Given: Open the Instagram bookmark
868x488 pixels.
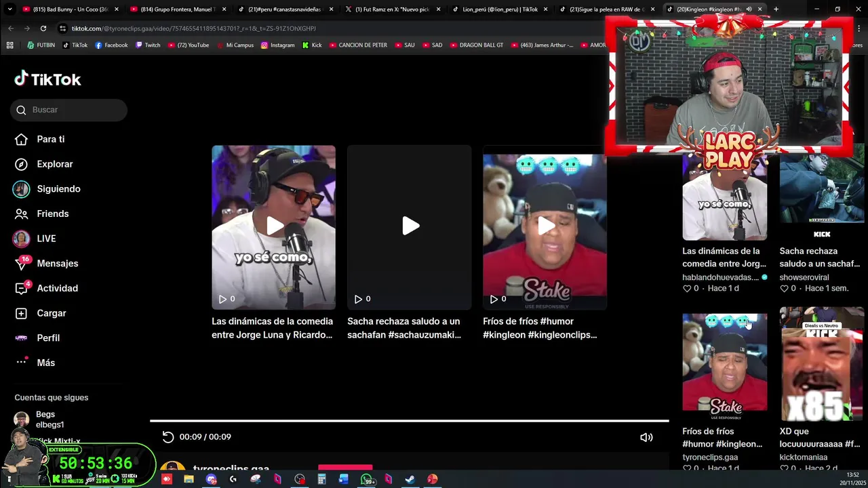Looking at the screenshot, I should (278, 45).
